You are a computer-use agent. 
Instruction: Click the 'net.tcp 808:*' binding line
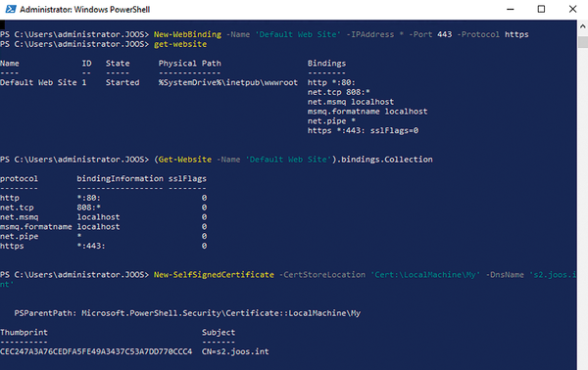339,92
